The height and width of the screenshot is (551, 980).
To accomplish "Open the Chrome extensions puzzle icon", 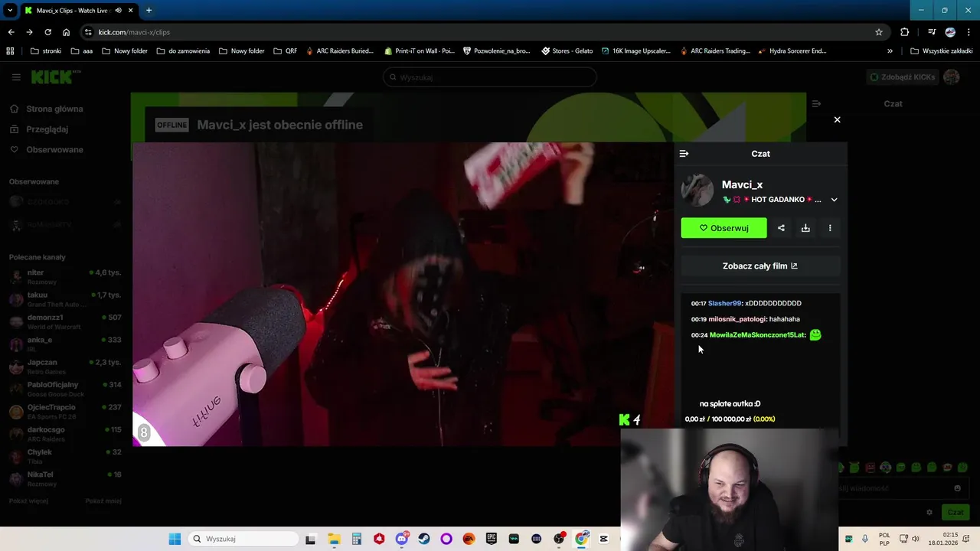I will coord(905,32).
